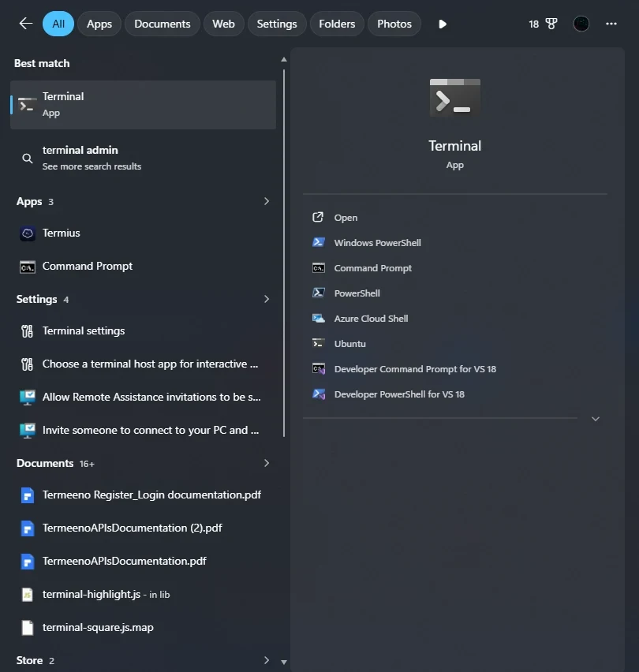639x672 pixels.
Task: Launch Command Prompt from preview actions
Action: pyautogui.click(x=373, y=268)
